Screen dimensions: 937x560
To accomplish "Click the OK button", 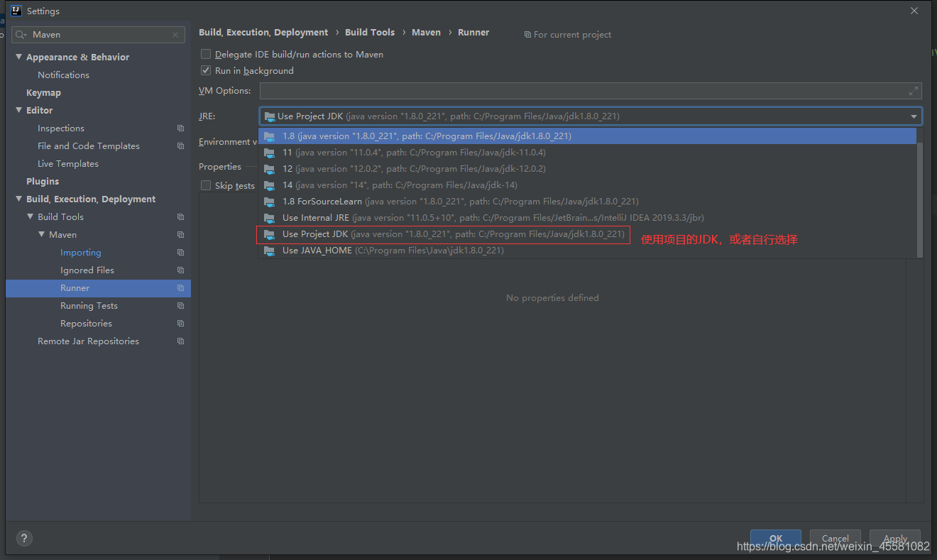I will [x=776, y=538].
